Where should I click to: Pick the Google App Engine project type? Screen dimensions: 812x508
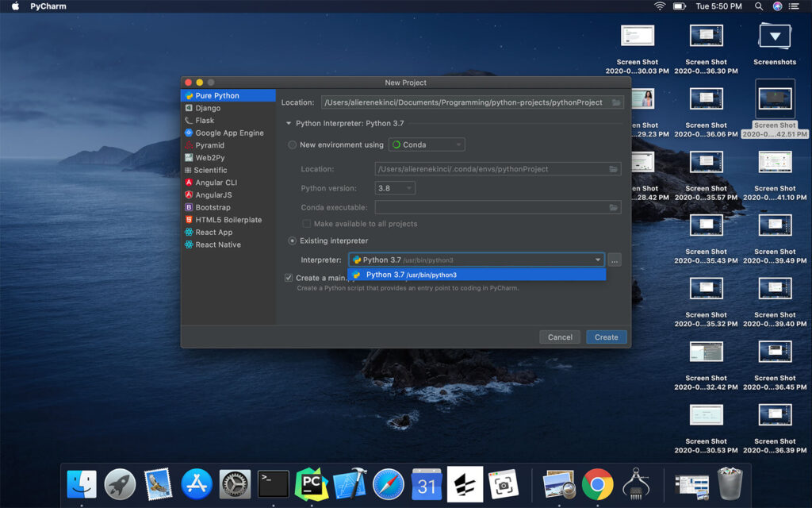pyautogui.click(x=228, y=133)
